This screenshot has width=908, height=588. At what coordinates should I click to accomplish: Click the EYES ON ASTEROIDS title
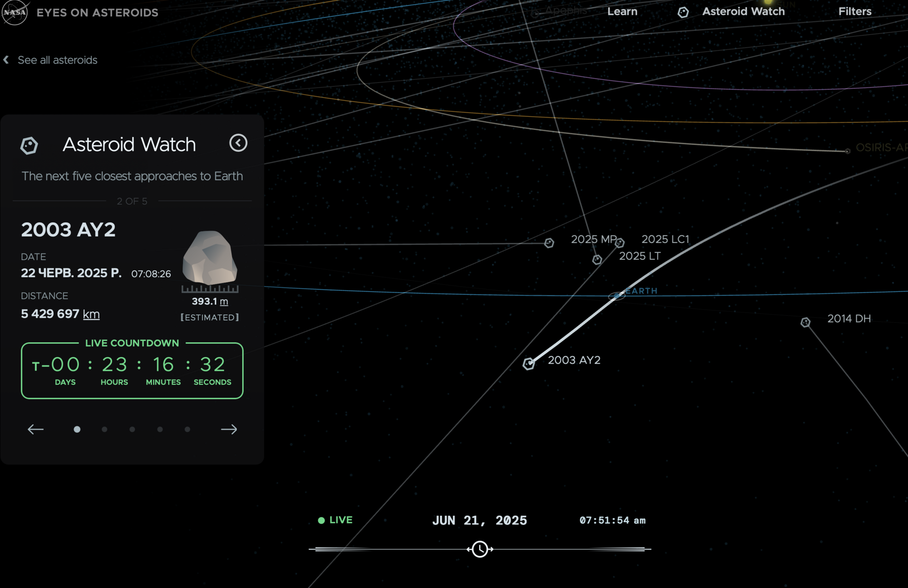click(98, 13)
